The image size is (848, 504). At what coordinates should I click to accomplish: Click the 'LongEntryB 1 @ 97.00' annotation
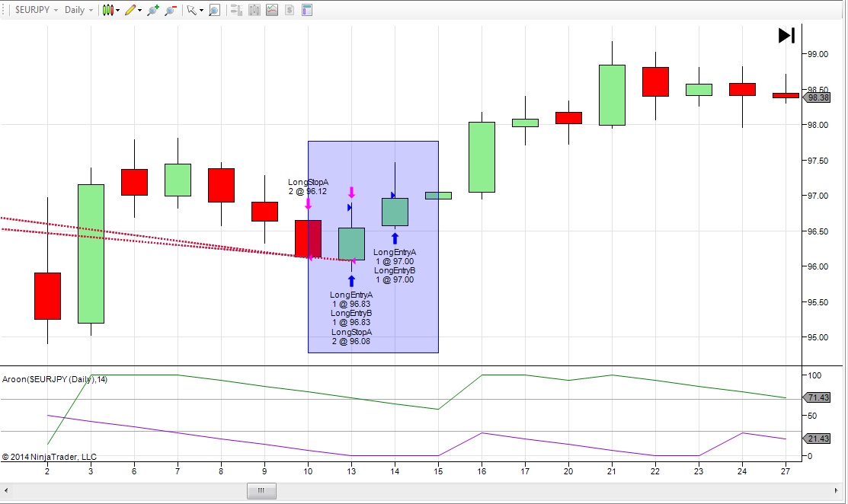pyautogui.click(x=395, y=275)
